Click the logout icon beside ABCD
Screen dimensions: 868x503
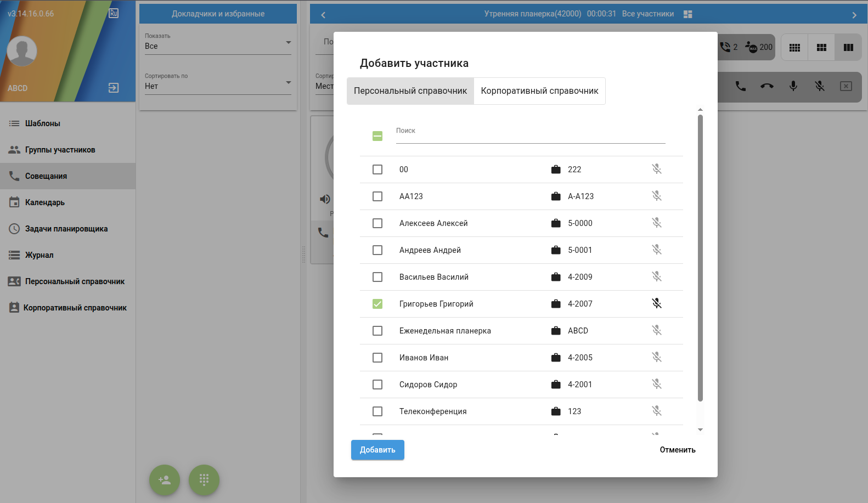coord(114,88)
